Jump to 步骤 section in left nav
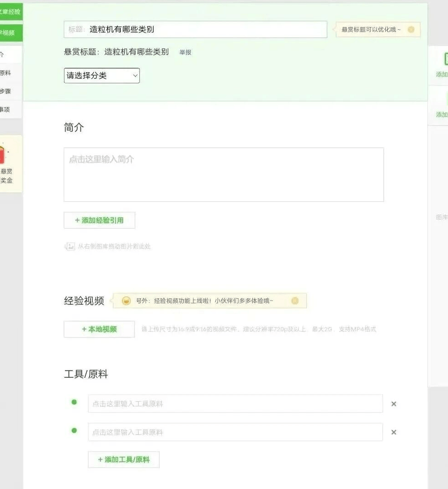Screen dimensions: 448x489 pyautogui.click(x=5, y=91)
